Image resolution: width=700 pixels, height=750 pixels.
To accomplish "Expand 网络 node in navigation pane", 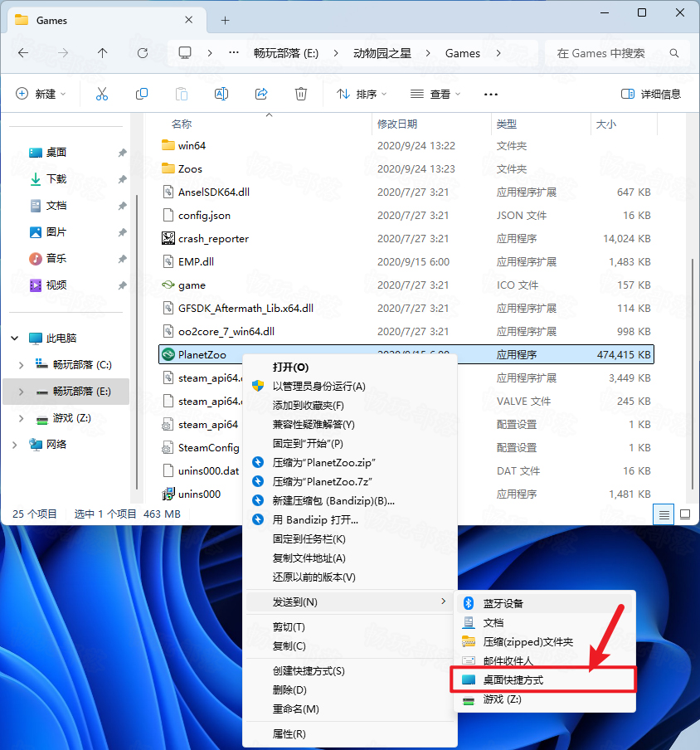I will click(14, 445).
